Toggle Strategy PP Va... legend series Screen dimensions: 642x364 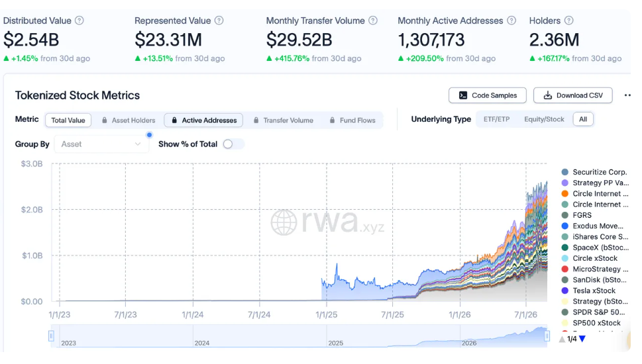point(595,183)
